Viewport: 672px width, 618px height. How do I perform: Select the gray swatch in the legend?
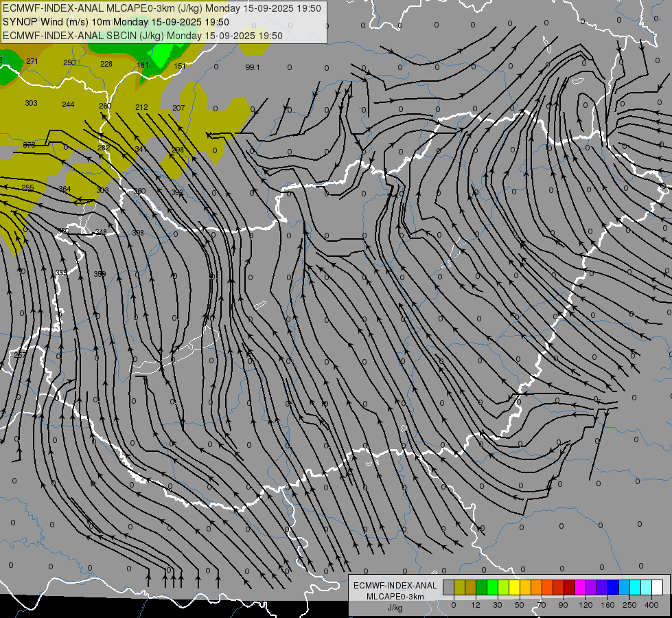449,587
